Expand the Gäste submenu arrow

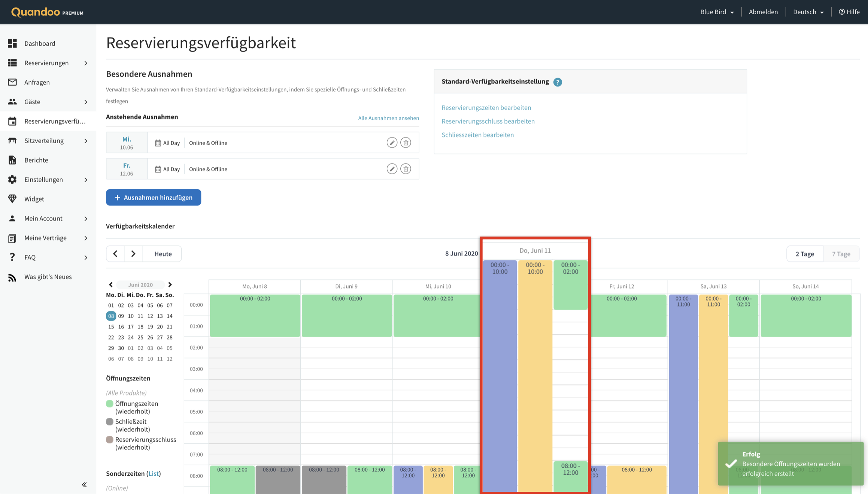coord(86,102)
